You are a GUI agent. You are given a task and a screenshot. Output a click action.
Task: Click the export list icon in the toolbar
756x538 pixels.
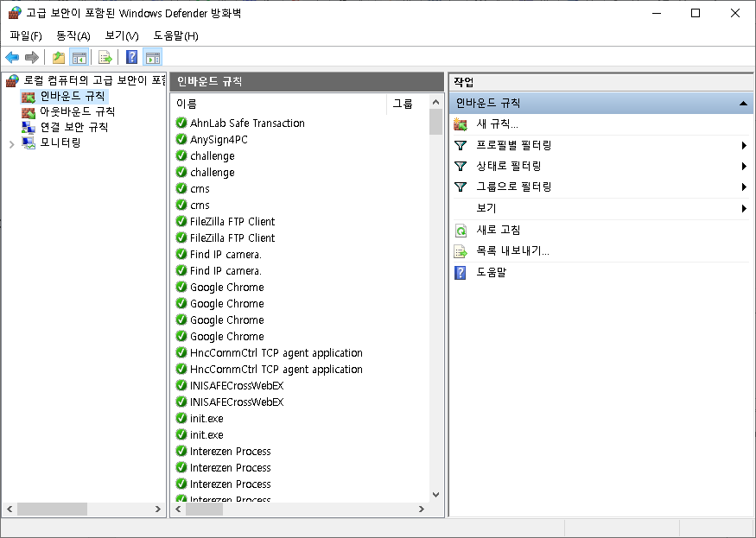tap(105, 57)
